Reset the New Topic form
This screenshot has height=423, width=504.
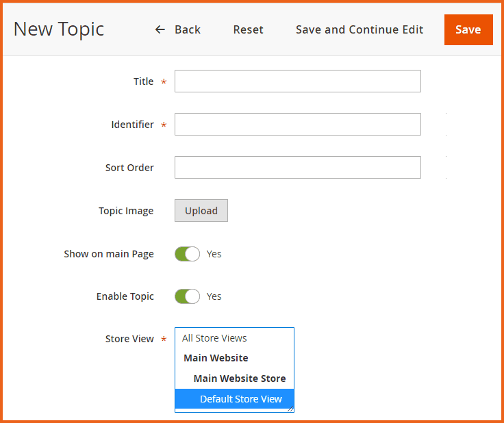click(248, 29)
